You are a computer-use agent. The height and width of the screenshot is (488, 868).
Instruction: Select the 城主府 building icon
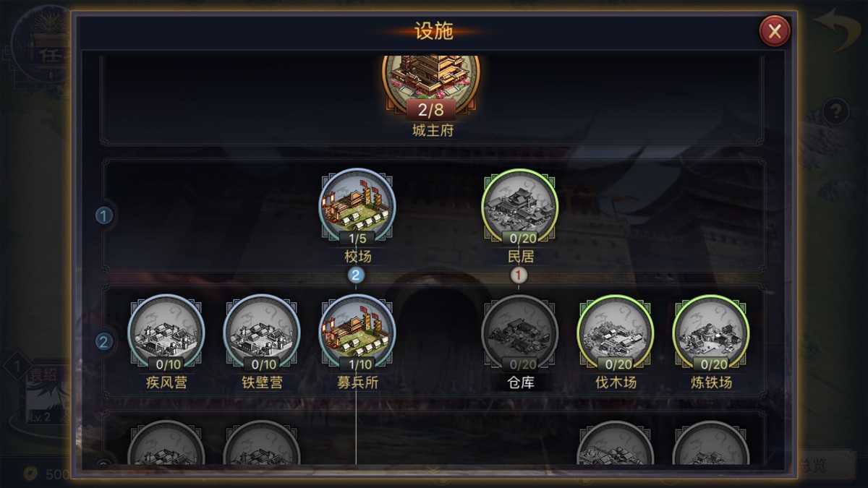[431, 82]
